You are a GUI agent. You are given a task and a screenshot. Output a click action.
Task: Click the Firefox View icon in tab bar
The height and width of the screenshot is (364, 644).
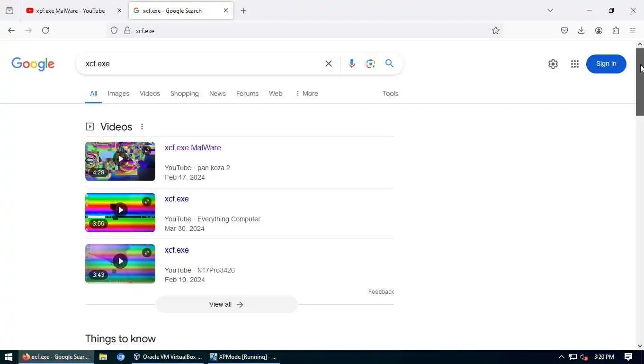pos(9,10)
